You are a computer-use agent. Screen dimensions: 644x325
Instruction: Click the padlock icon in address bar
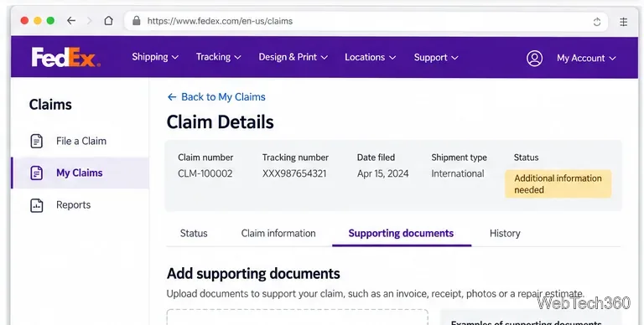coord(137,21)
